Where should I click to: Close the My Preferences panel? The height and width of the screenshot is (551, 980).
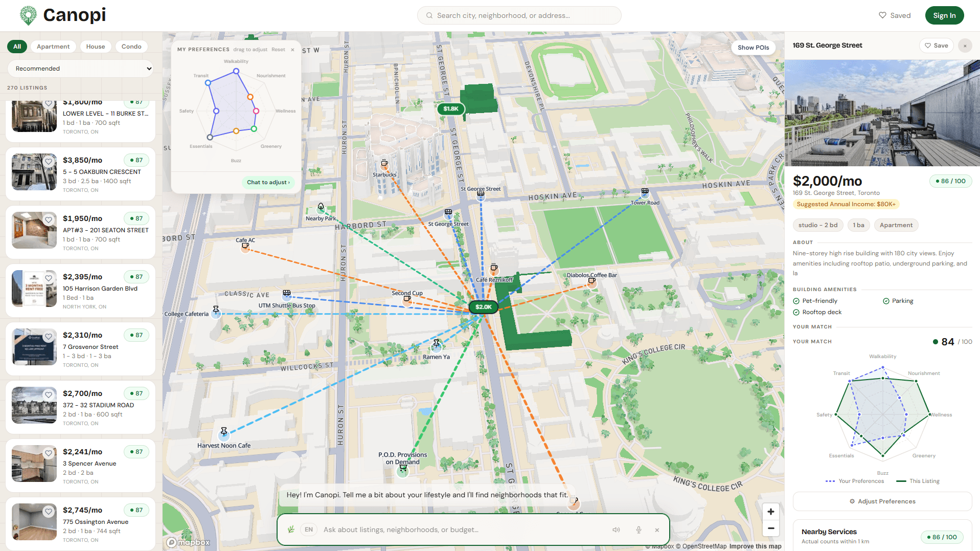[292, 50]
